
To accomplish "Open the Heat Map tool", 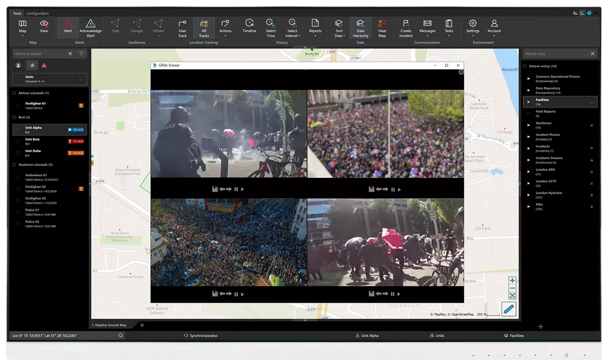I will (x=382, y=28).
